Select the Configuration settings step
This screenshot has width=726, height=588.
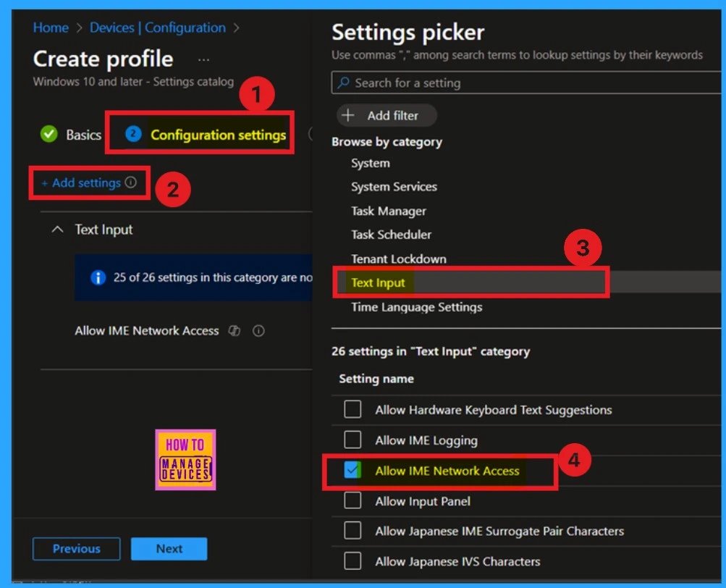(218, 135)
